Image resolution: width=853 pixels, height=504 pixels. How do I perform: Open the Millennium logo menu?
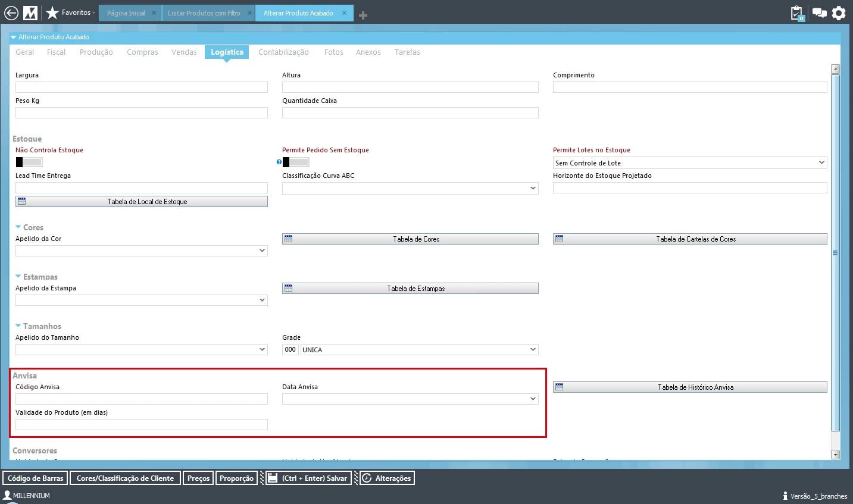30,12
